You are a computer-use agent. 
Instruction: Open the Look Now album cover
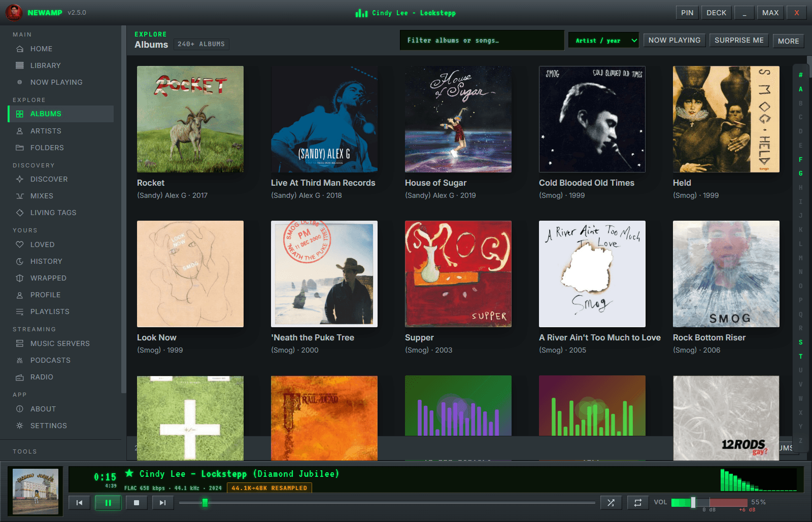tap(190, 274)
